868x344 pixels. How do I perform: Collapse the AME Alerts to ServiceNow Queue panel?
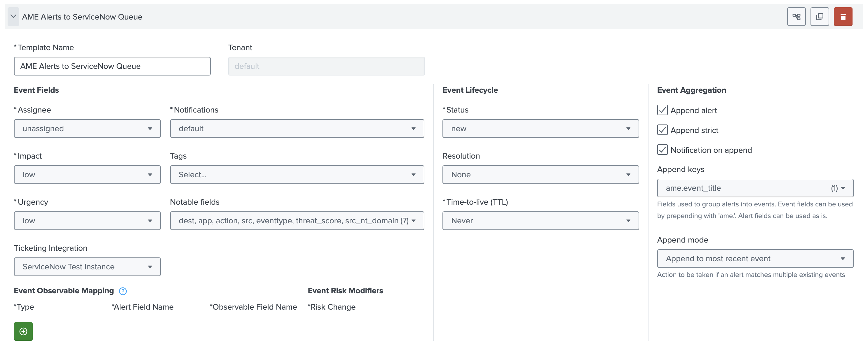coord(13,17)
